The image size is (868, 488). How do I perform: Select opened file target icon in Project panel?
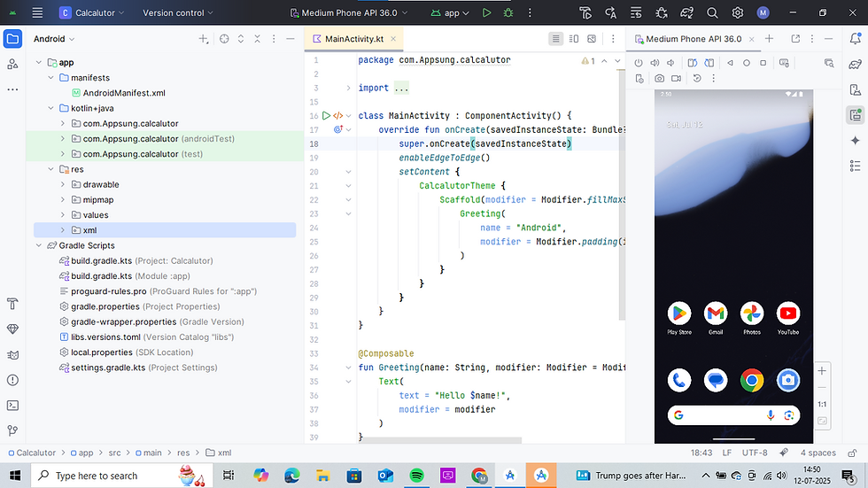tap(224, 39)
